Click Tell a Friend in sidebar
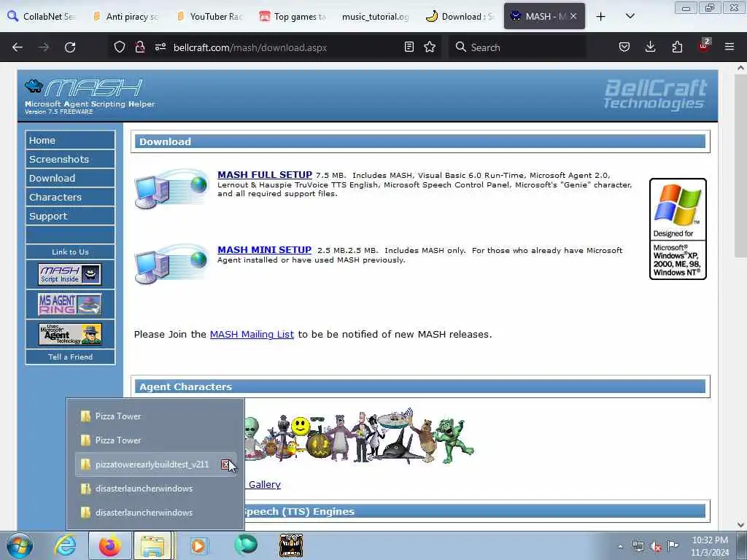Viewport: 747px width, 560px height. pyautogui.click(x=70, y=357)
